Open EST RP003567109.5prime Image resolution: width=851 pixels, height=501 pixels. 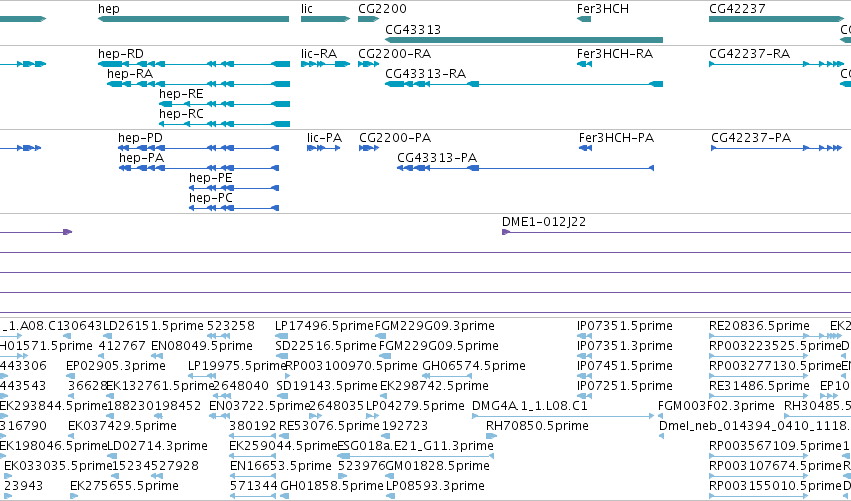(x=774, y=446)
